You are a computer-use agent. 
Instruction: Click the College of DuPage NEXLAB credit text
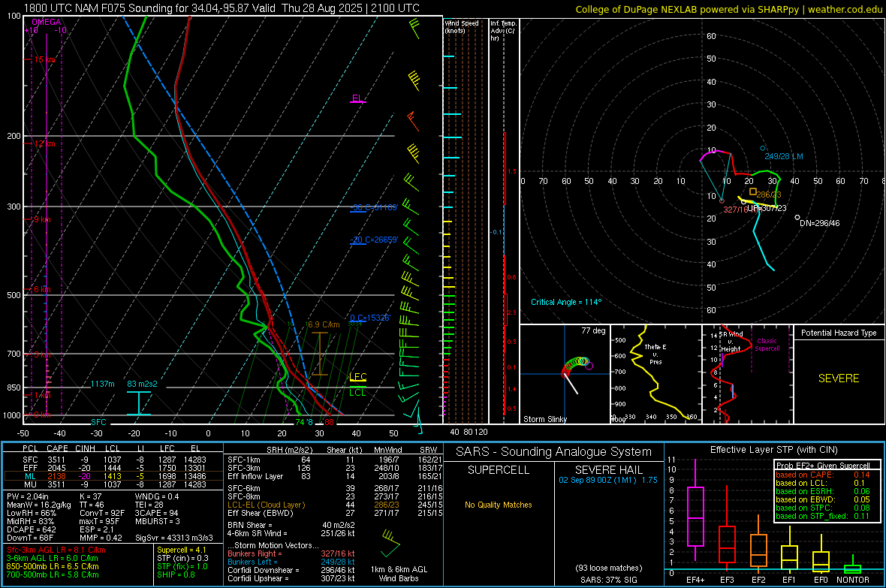click(x=729, y=10)
